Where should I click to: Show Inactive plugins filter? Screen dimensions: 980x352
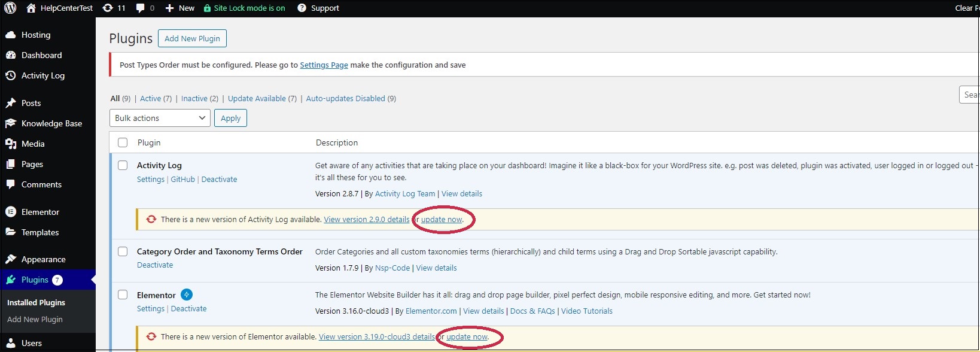click(194, 98)
